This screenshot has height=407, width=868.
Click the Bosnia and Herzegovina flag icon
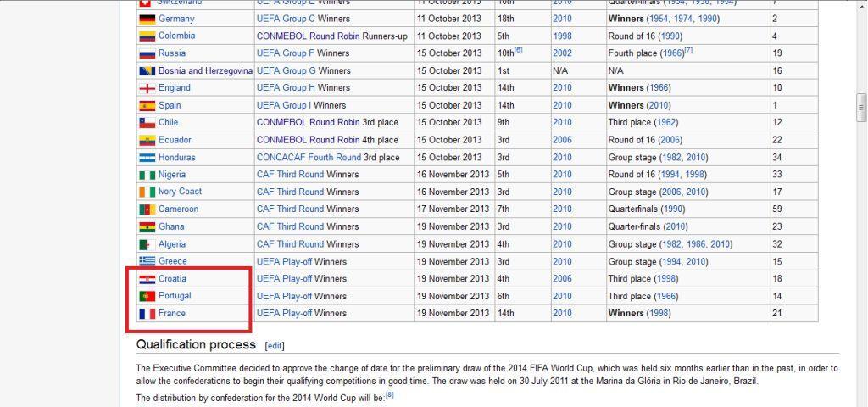[147, 70]
